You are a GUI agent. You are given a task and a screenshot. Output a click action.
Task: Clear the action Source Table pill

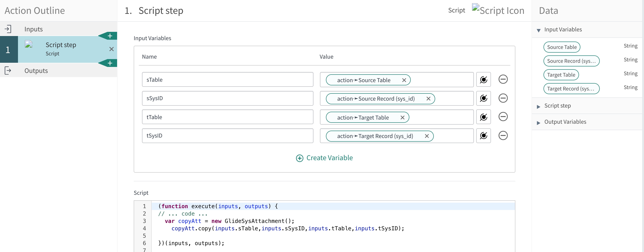pyautogui.click(x=404, y=80)
